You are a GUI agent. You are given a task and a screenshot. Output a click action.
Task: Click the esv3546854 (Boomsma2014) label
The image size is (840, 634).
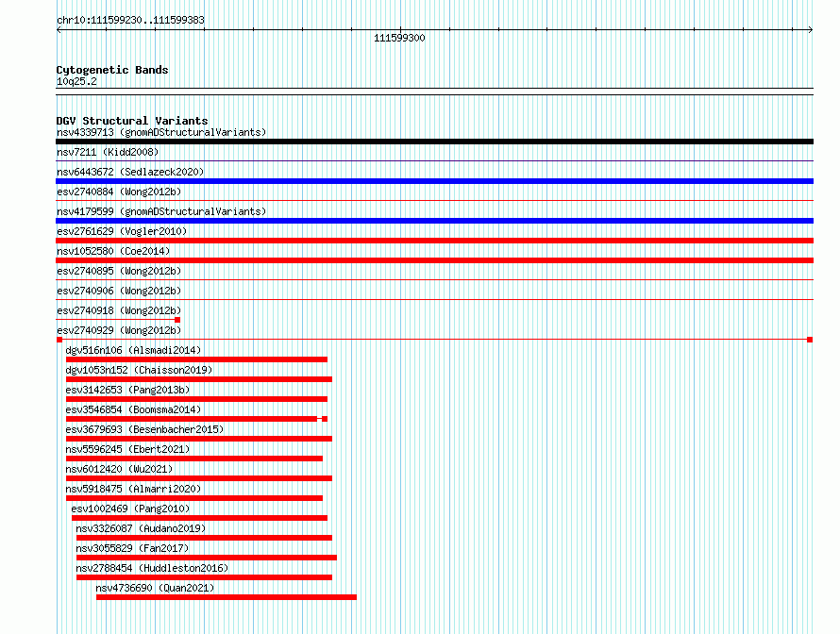tap(133, 409)
